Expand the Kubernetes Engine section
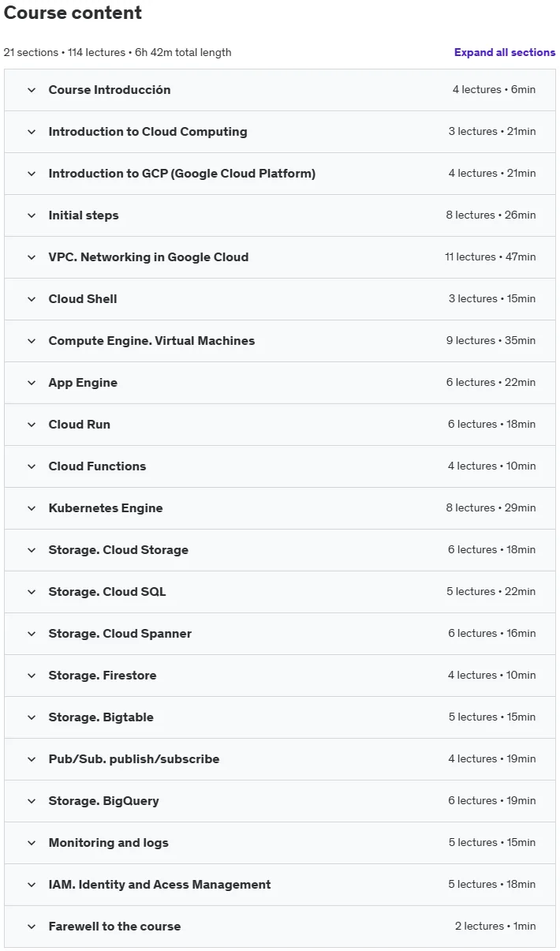The width and height of the screenshot is (560, 951). [x=280, y=508]
